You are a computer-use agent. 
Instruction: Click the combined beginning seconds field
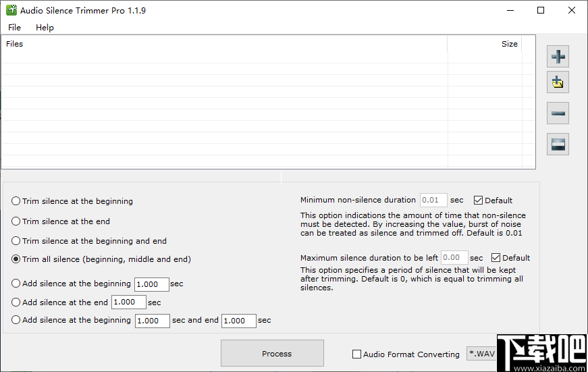click(153, 321)
